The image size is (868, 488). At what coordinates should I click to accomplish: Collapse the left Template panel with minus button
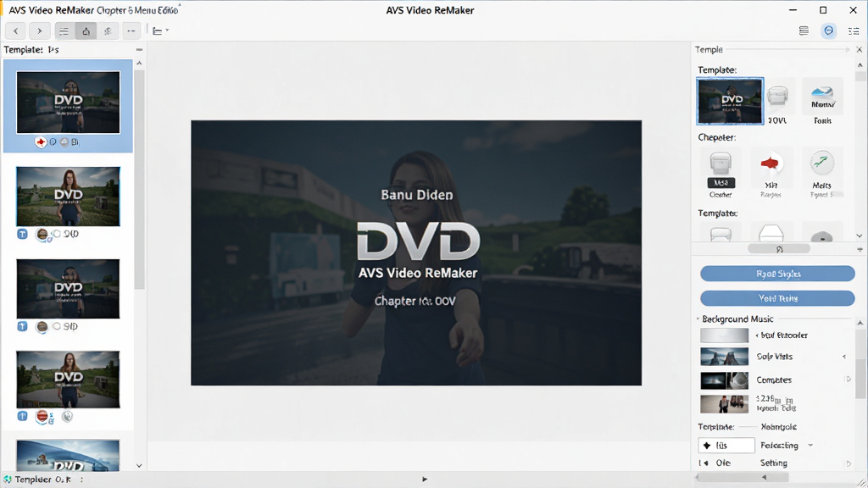139,50
